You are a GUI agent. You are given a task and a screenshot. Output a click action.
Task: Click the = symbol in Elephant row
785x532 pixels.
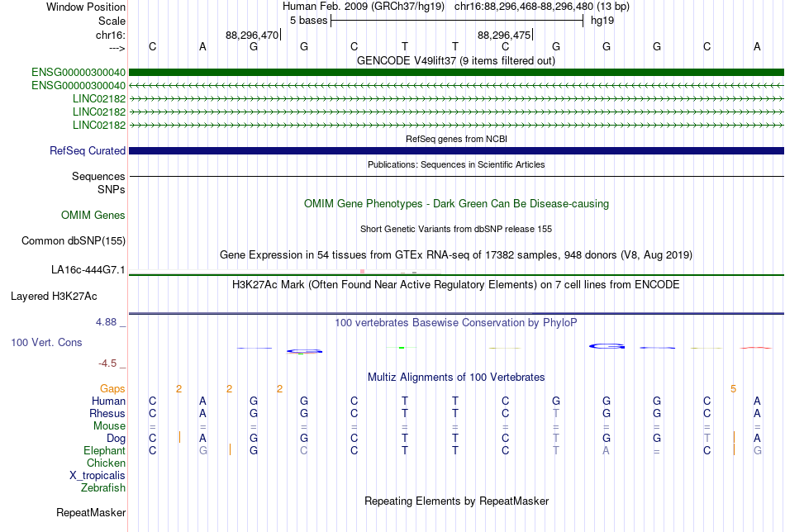tap(657, 451)
